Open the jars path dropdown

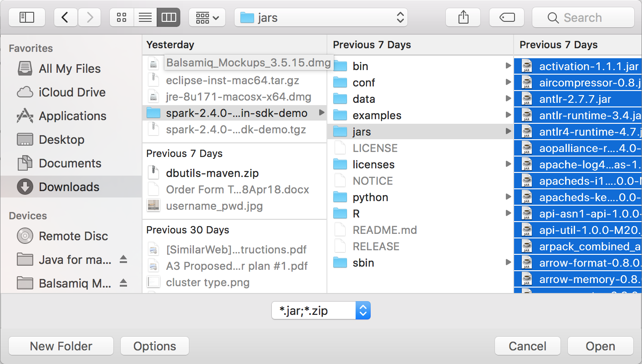[321, 17]
